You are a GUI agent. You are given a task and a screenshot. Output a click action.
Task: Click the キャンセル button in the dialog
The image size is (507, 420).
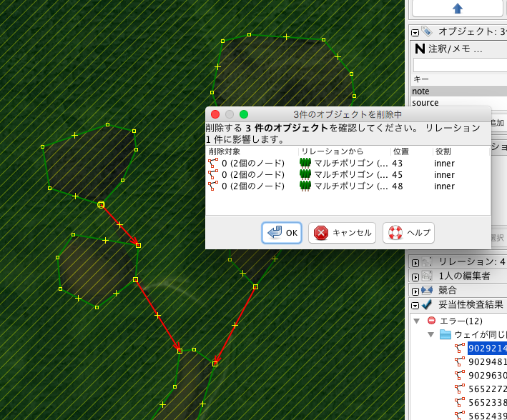pos(342,233)
